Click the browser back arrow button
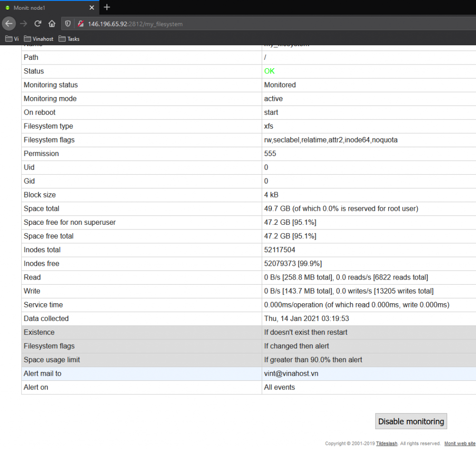Image resolution: width=476 pixels, height=450 pixels. pyautogui.click(x=9, y=24)
